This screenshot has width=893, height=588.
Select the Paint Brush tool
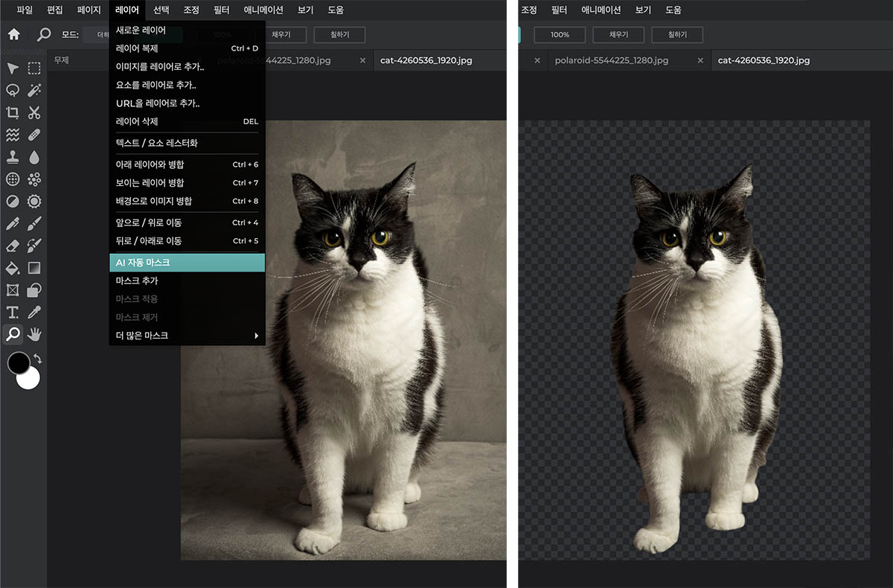point(34,223)
